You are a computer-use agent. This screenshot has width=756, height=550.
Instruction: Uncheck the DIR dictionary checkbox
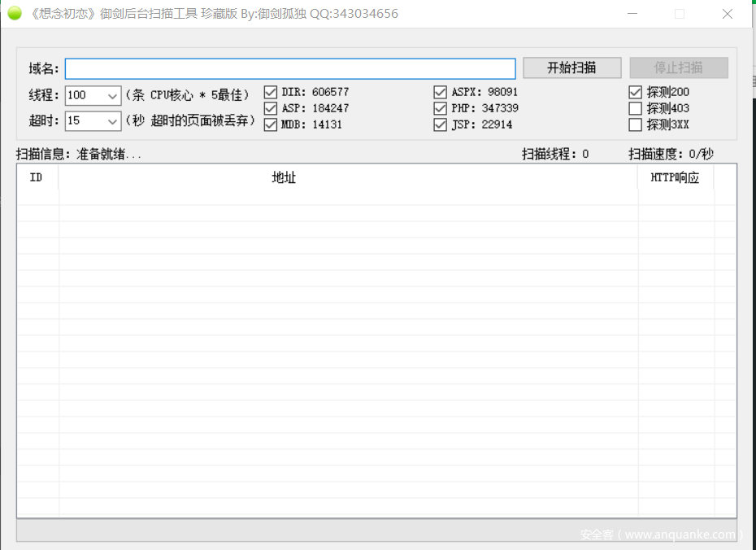pyautogui.click(x=271, y=92)
